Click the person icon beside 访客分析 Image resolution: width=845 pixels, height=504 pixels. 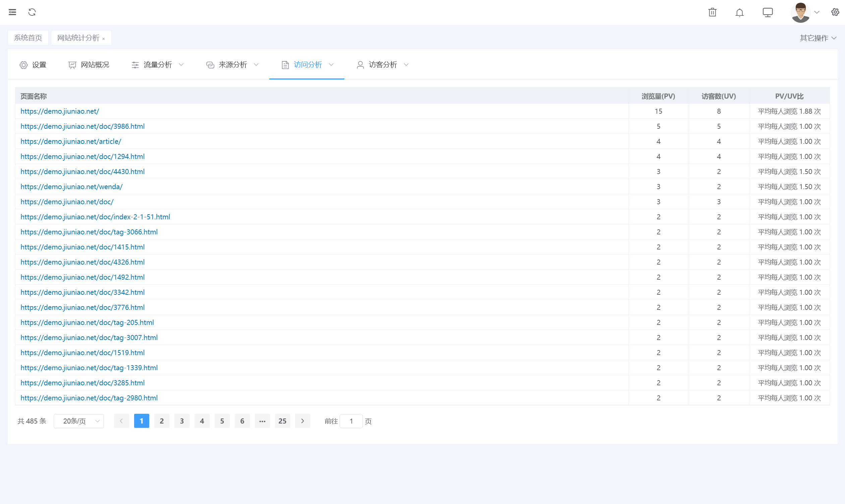pyautogui.click(x=360, y=65)
